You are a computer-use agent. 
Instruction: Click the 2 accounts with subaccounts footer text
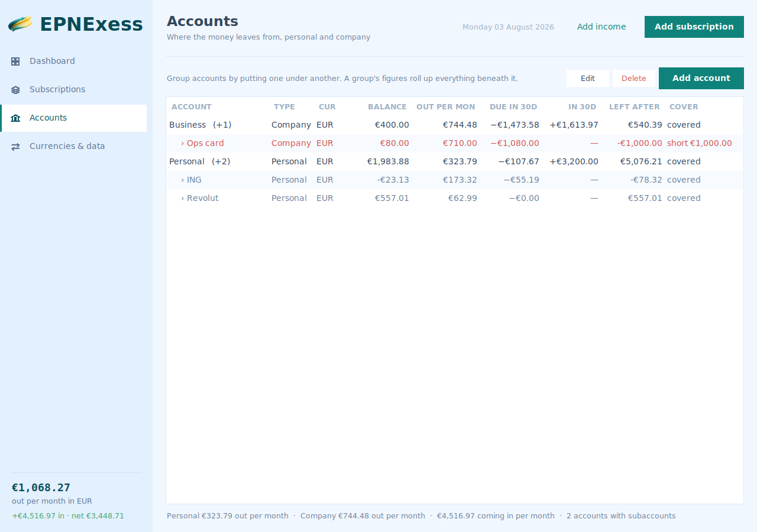coord(621,515)
